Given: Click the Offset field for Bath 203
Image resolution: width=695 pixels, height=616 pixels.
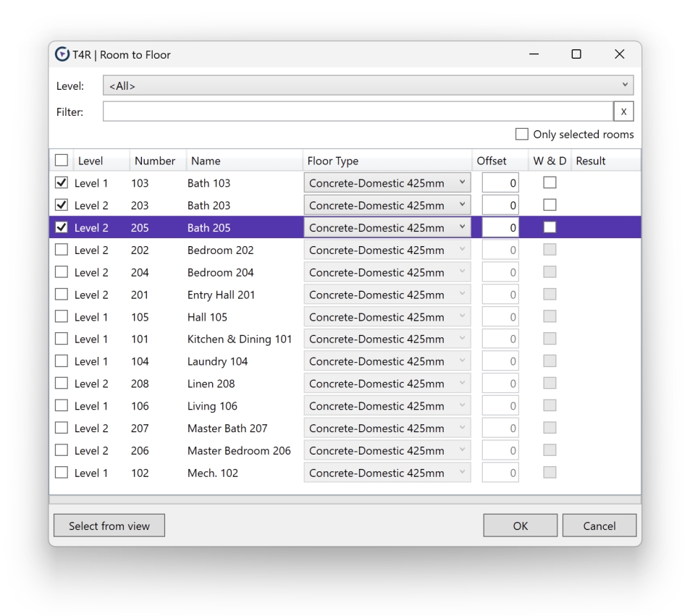Looking at the screenshot, I should (500, 206).
